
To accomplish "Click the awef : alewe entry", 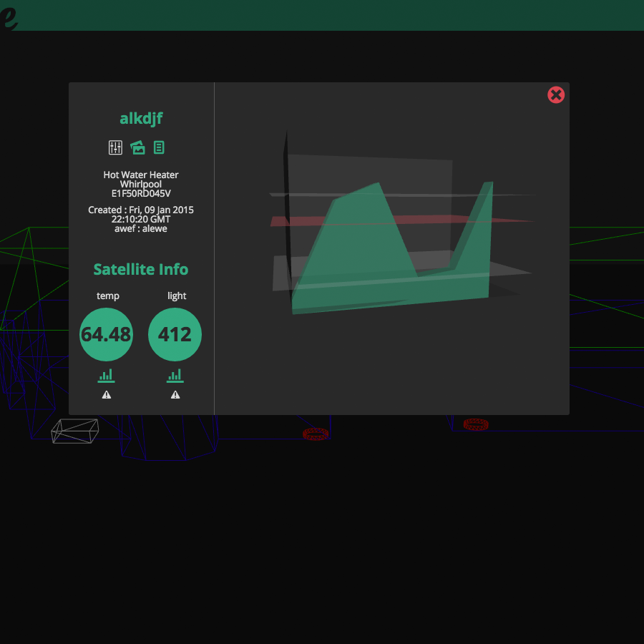I will (x=141, y=229).
